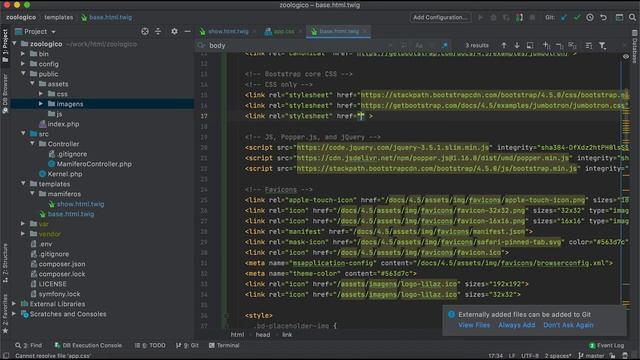Viewport: 640px width, 360px height.
Task: Click in the find field containing body
Action: 294,45
